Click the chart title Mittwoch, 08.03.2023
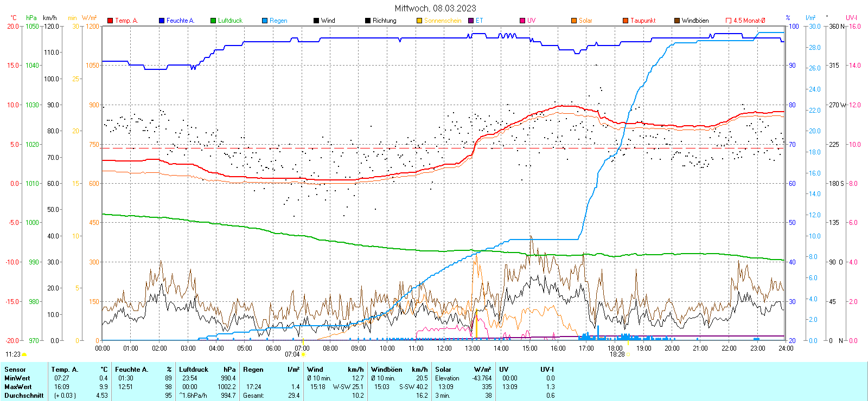The image size is (868, 401). point(435,8)
